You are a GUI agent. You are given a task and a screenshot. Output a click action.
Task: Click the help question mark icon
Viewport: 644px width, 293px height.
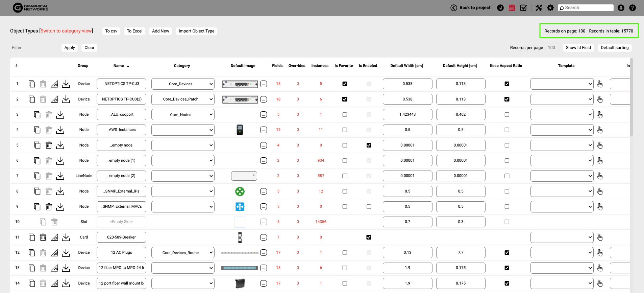point(632,8)
